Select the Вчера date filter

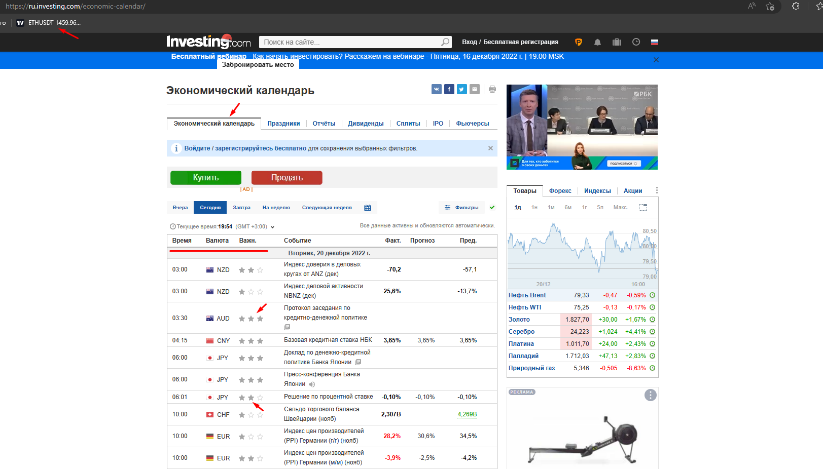tap(180, 208)
